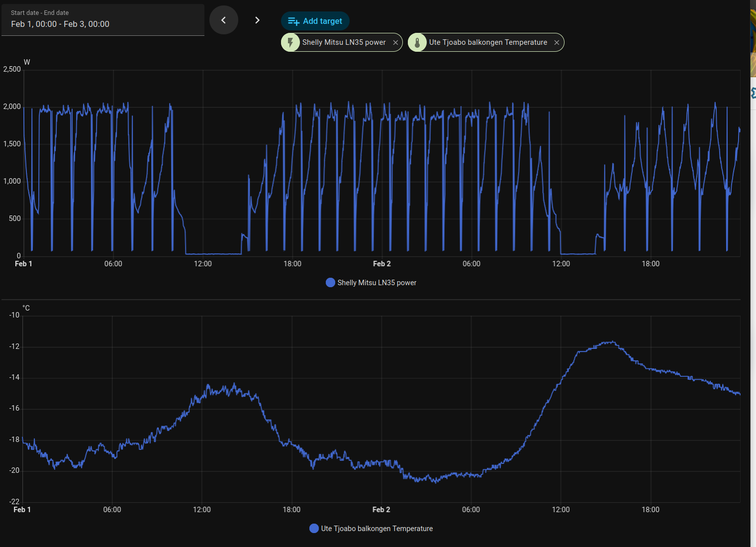Click the Feb 2 label on temperature chart axis
Viewport: 756px width, 547px height.
pos(381,510)
